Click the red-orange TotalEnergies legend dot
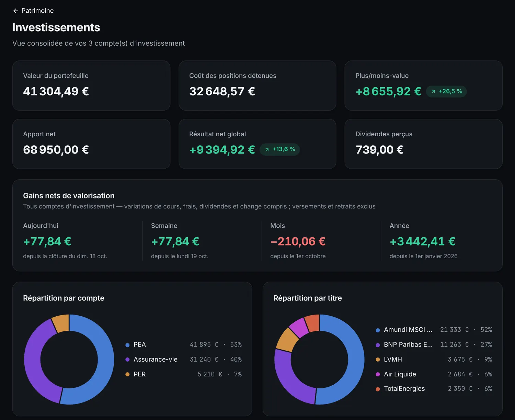The height and width of the screenshot is (420, 515). click(x=378, y=389)
